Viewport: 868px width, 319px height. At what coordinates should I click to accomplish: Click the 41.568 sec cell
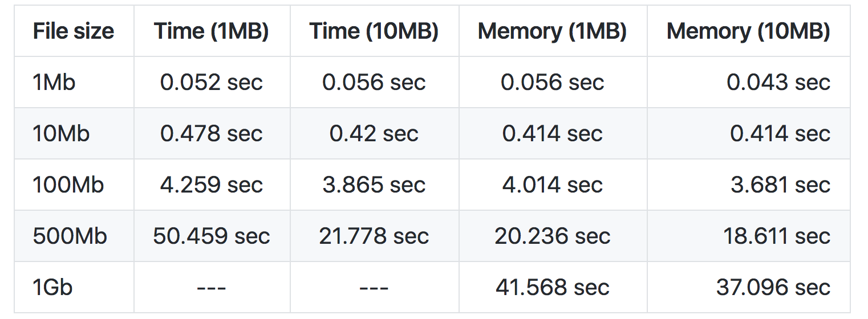point(553,288)
